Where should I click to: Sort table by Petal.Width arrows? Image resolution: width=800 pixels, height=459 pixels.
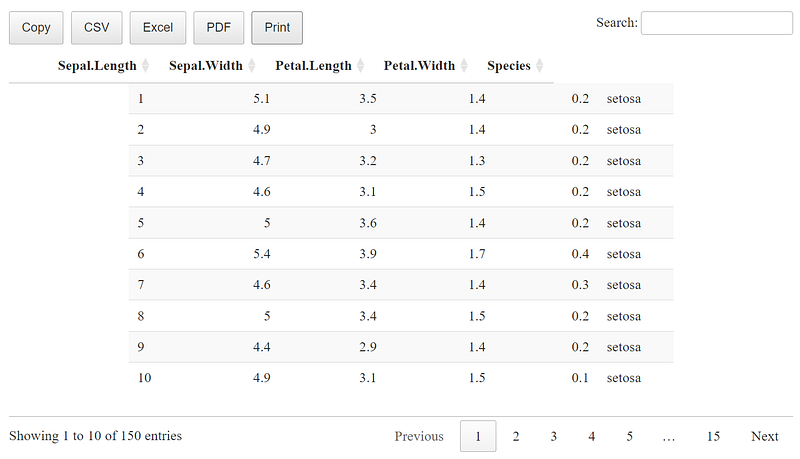(464, 66)
